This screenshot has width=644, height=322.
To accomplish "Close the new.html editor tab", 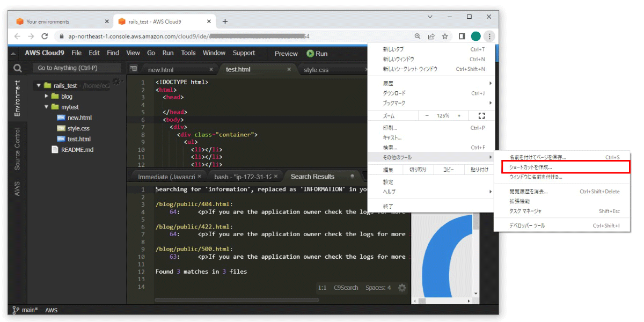I will coord(211,69).
